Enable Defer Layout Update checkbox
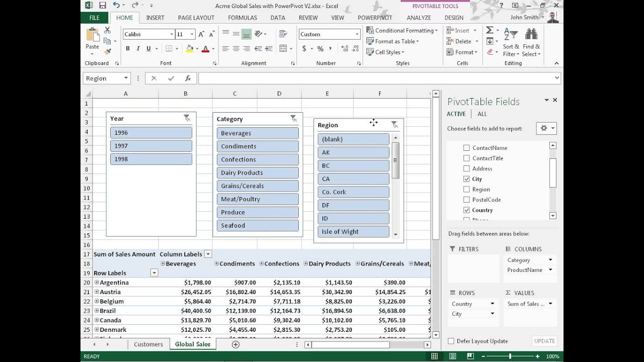 (451, 341)
